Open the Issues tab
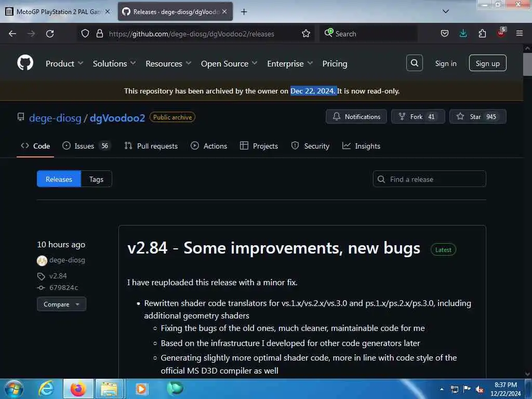532x399 pixels. tap(86, 146)
